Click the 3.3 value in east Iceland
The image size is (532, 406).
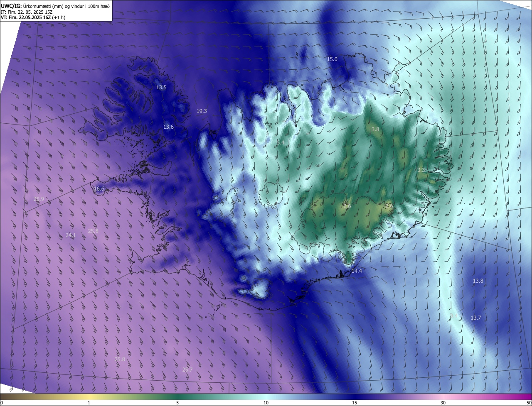tap(421, 170)
